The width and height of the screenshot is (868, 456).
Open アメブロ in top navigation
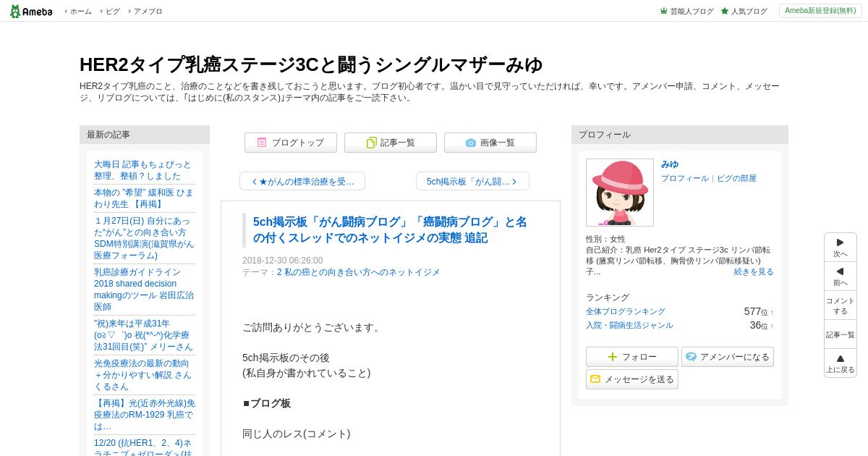click(x=148, y=12)
